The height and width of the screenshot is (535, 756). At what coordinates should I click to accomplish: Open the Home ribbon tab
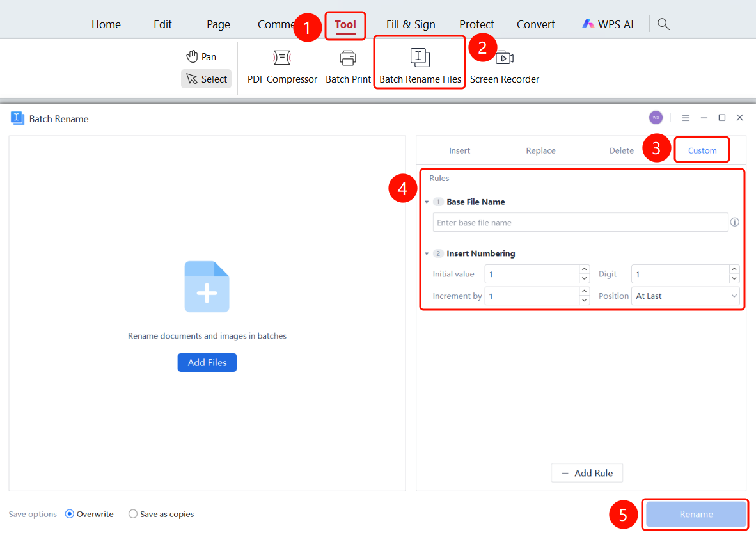106,24
